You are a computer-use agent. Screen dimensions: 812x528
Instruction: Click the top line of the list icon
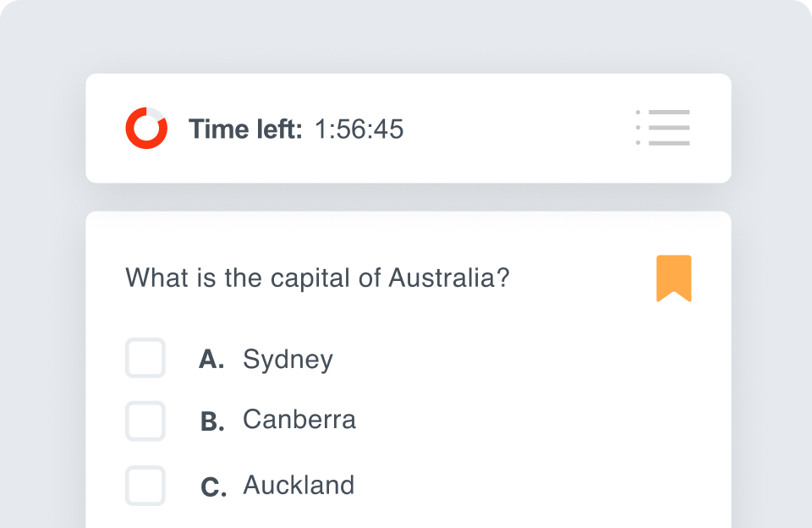tap(668, 113)
